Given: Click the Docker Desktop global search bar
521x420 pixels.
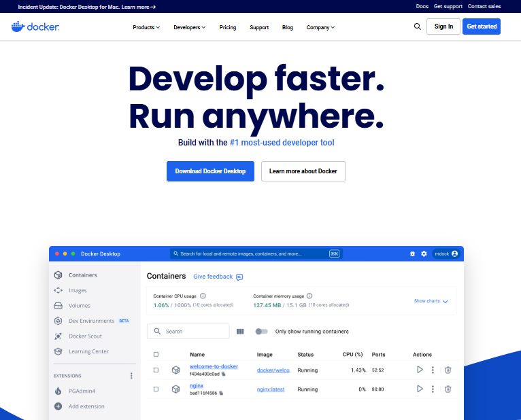Looking at the screenshot, I should point(256,253).
